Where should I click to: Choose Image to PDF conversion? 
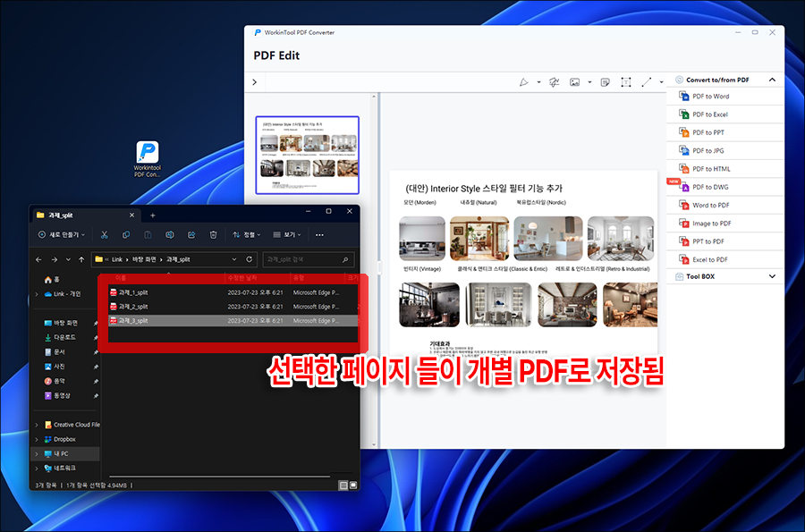coord(724,224)
